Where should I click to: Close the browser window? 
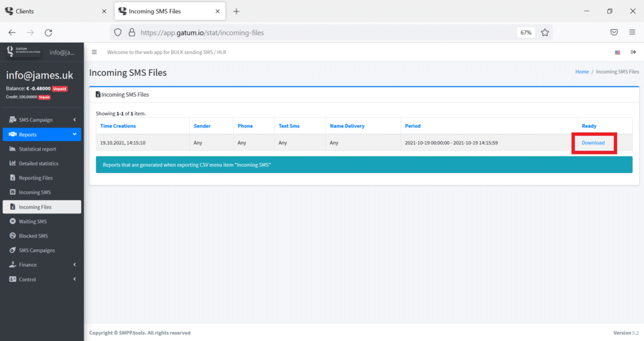pyautogui.click(x=633, y=11)
